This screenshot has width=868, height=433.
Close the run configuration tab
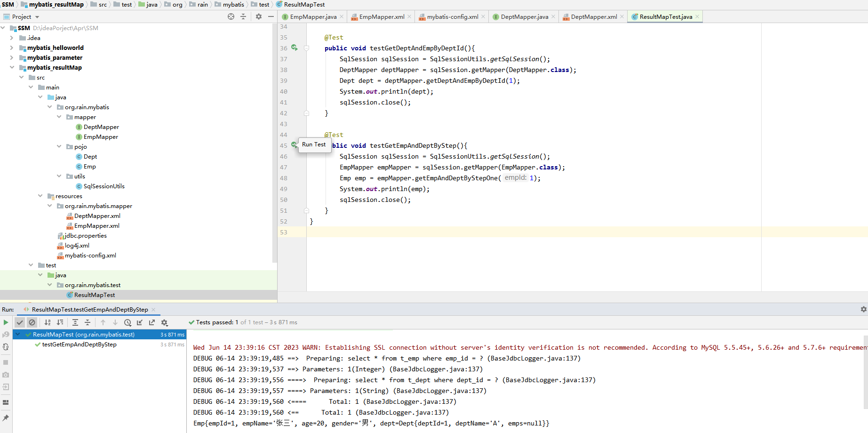click(153, 310)
